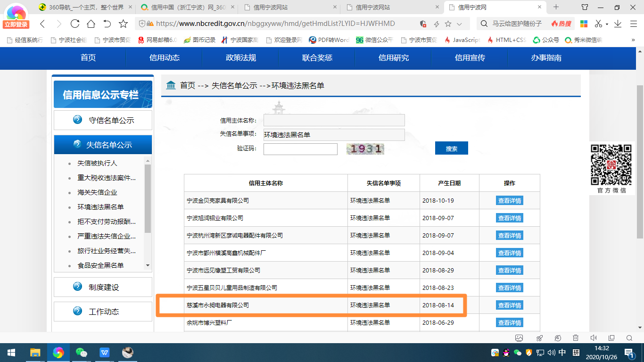
Task: Open the 信用研究 navigation menu item
Action: 394,58
